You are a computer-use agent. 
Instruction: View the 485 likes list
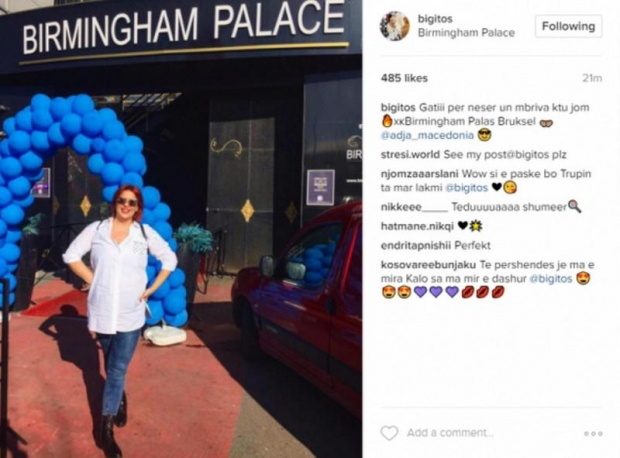[404, 78]
